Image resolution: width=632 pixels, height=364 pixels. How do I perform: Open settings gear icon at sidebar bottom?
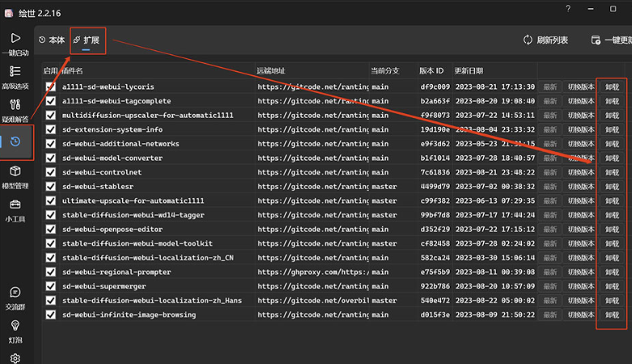pos(15,358)
